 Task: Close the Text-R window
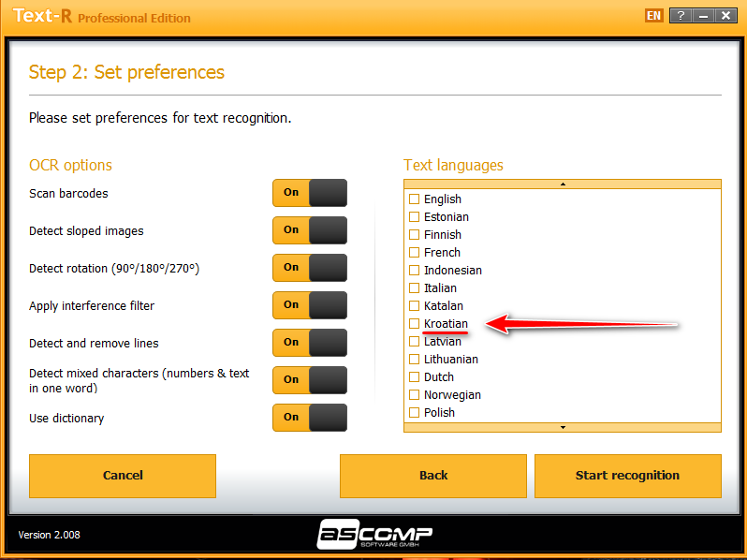coord(725,16)
